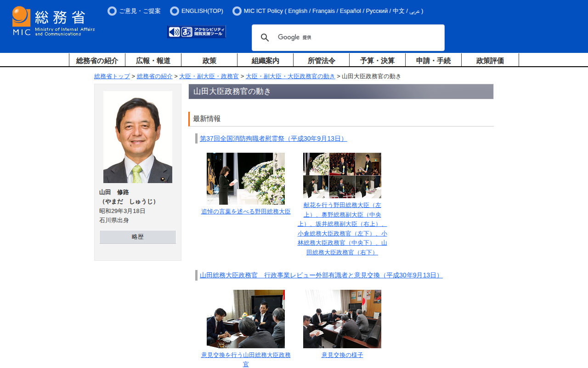This screenshot has width=588, height=368.
Task: Open the 政策評価 navigation item
Action: click(x=490, y=60)
